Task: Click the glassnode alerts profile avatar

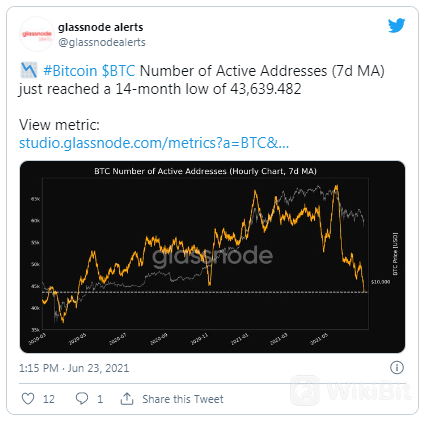Action: tap(37, 34)
